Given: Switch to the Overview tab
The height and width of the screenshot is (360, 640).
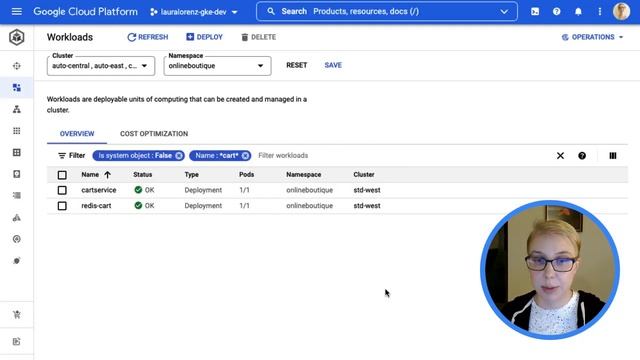Looking at the screenshot, I should point(77,133).
